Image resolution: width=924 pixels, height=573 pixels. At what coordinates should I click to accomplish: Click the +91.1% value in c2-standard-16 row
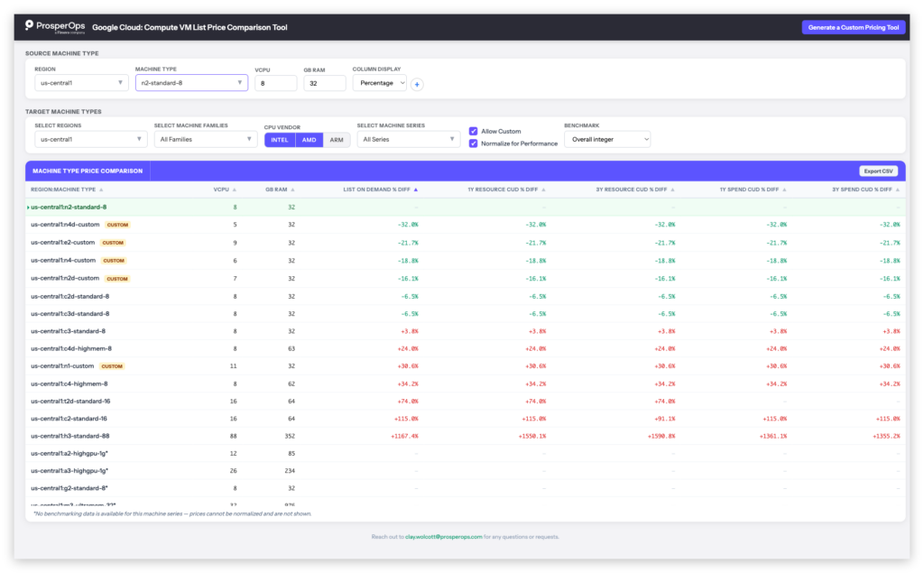point(664,419)
